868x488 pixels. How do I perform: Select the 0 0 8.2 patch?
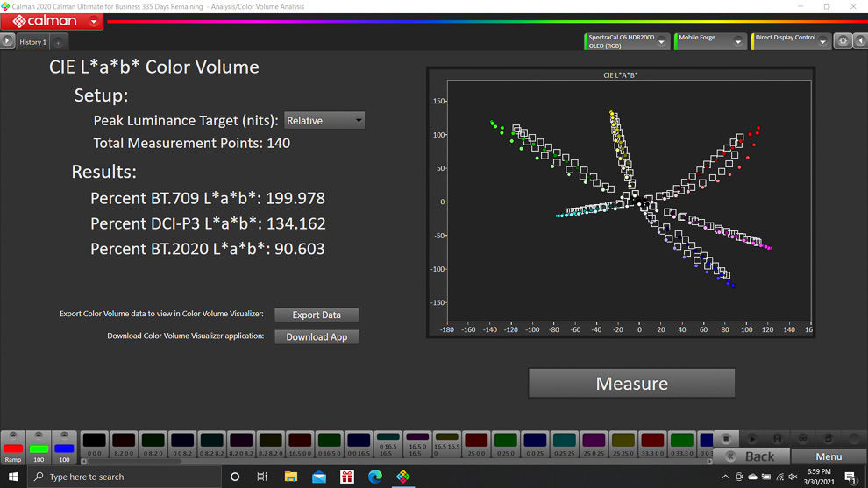click(182, 444)
